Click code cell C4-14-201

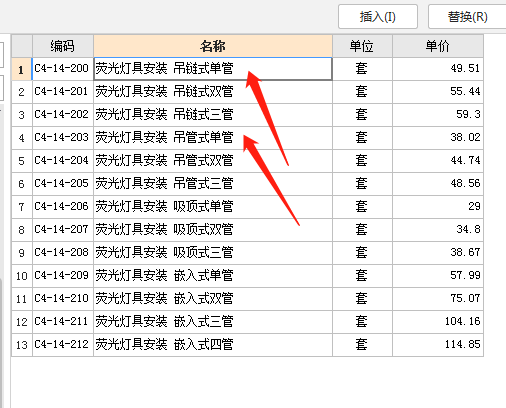(x=63, y=92)
